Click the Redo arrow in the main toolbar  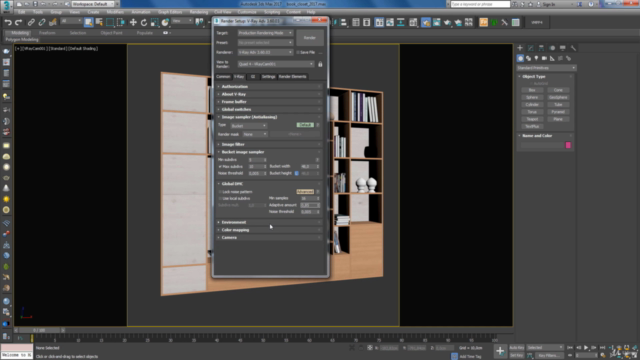(x=18, y=22)
